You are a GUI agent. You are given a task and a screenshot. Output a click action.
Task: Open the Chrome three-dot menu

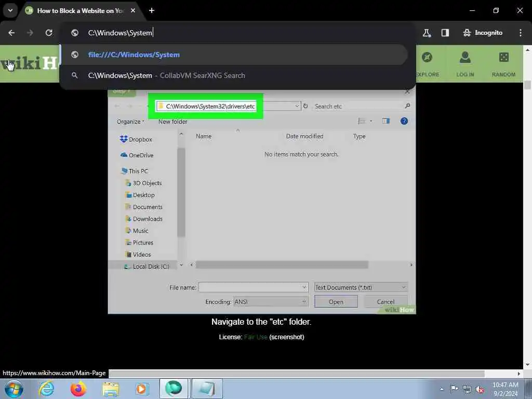click(521, 33)
